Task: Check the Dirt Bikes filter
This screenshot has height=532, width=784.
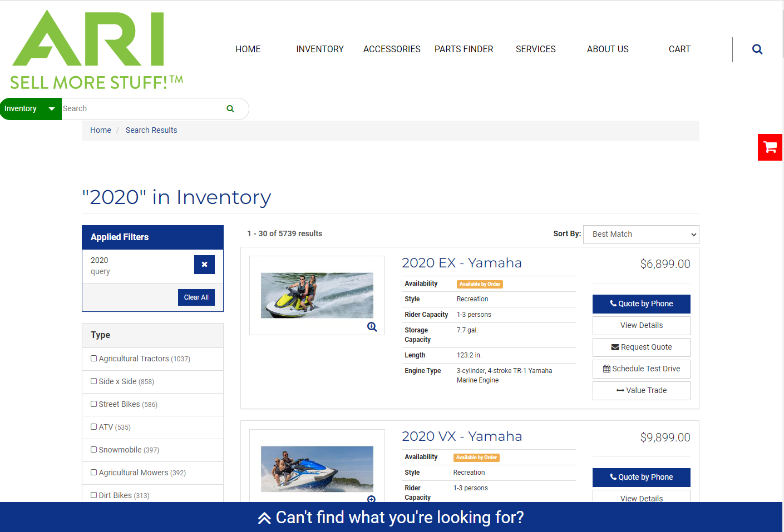Action: [93, 495]
